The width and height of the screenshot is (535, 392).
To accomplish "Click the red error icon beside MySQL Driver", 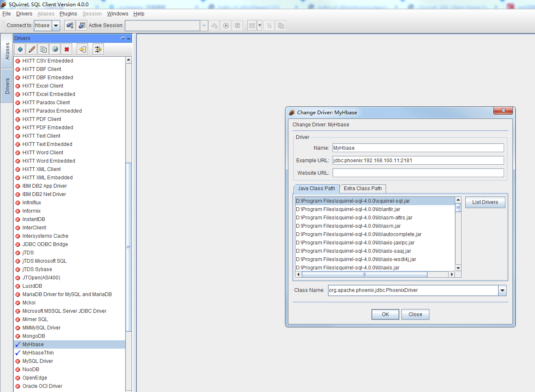I will click(18, 361).
